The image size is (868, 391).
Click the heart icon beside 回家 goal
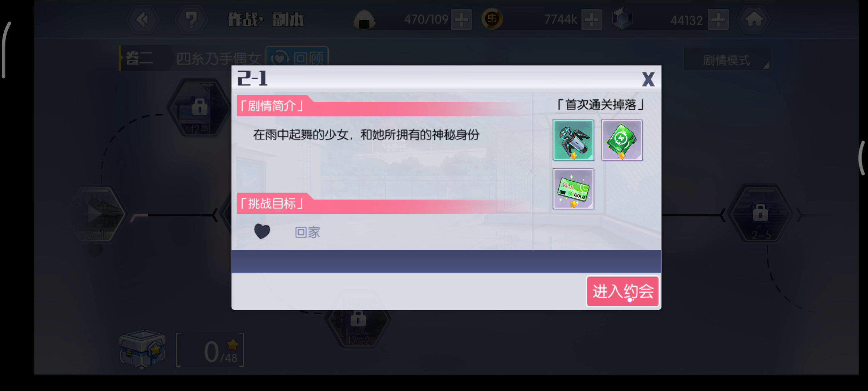pos(262,231)
